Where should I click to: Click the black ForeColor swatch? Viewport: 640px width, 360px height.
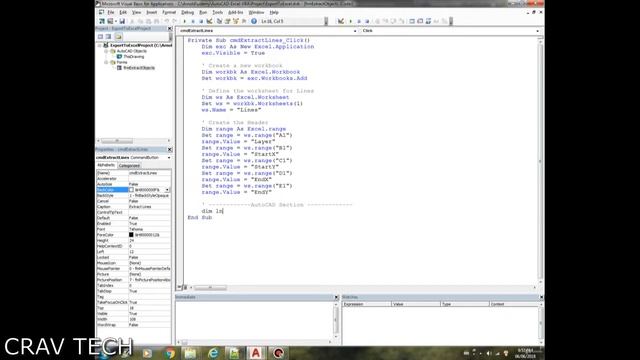click(131, 235)
